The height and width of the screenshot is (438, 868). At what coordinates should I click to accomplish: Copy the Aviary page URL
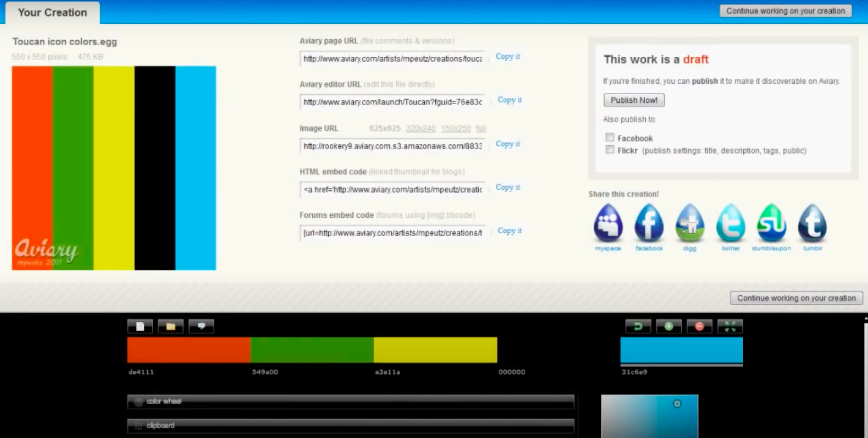pos(508,56)
